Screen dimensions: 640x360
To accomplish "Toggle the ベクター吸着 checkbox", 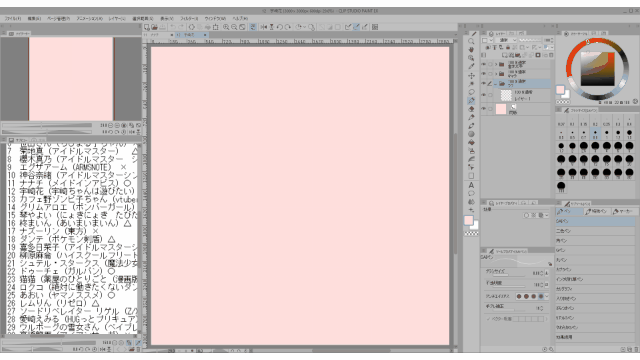I will [x=489, y=319].
